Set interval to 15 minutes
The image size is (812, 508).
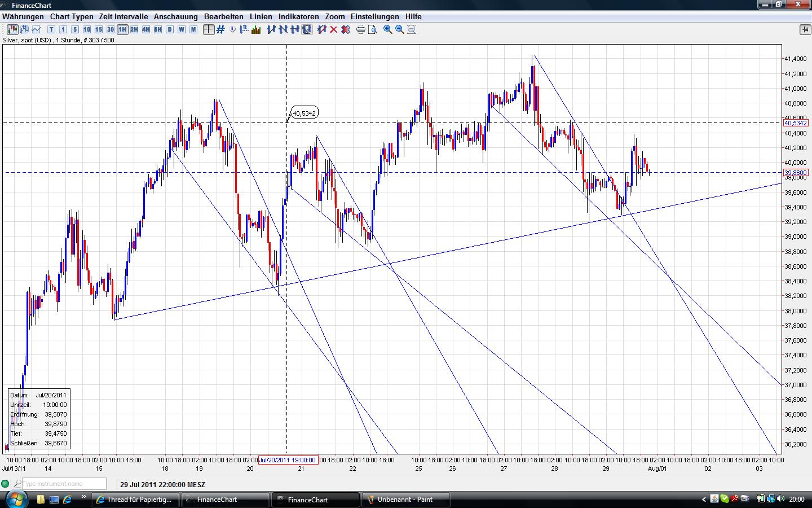(x=99, y=29)
